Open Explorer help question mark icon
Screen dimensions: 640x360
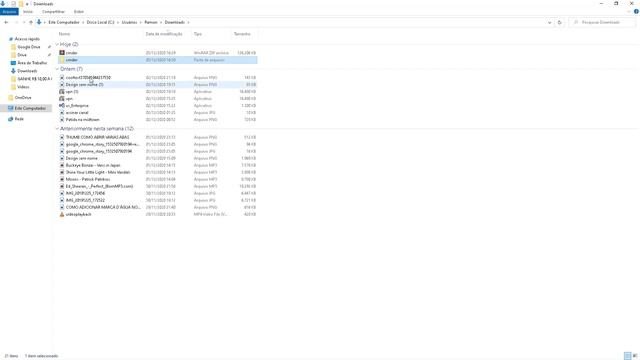point(636,11)
